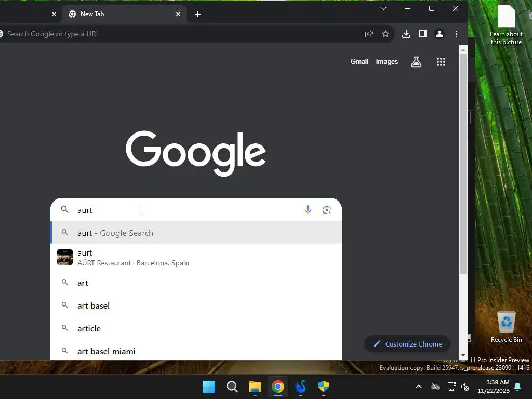532x399 pixels.
Task: Toggle the Chrome side panel icon
Action: tap(422, 34)
